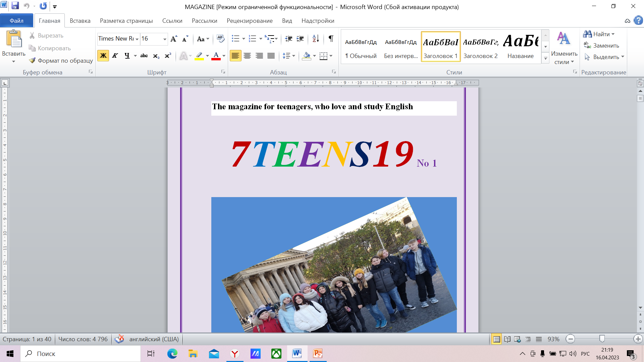This screenshot has width=644, height=362.
Task: Expand numbering list dropdown arrow
Action: pyautogui.click(x=261, y=39)
